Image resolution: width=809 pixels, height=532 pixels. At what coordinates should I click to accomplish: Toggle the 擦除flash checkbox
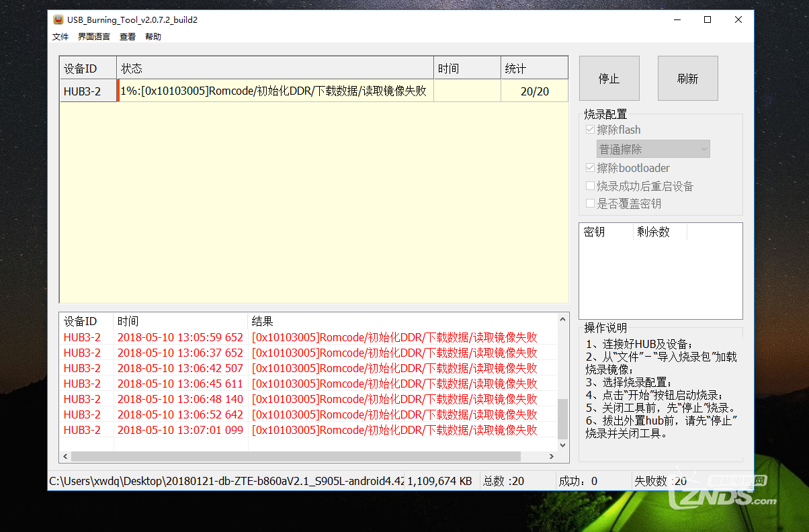click(x=590, y=130)
